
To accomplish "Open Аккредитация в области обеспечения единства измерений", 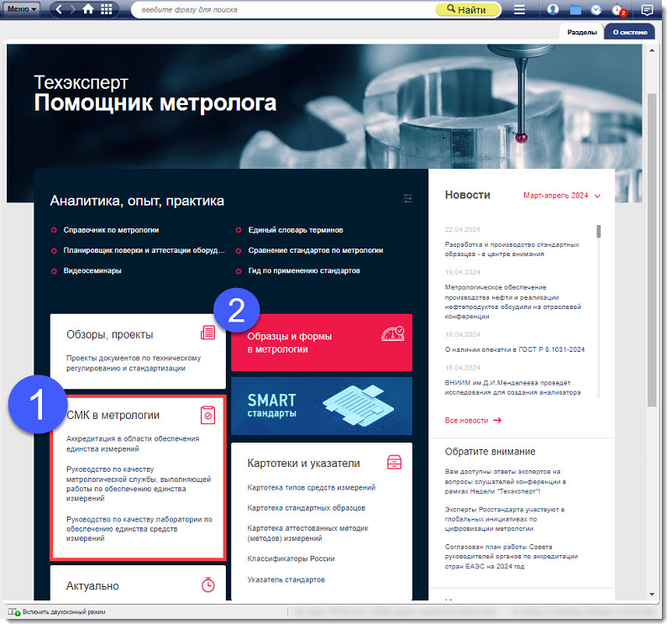I will point(133,443).
